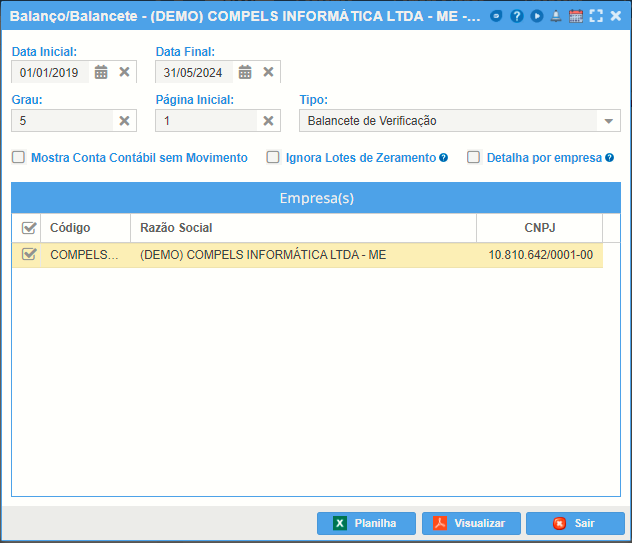632x543 pixels.
Task: Select the CNPJ cell 10.810.642/0001-00
Action: (541, 255)
